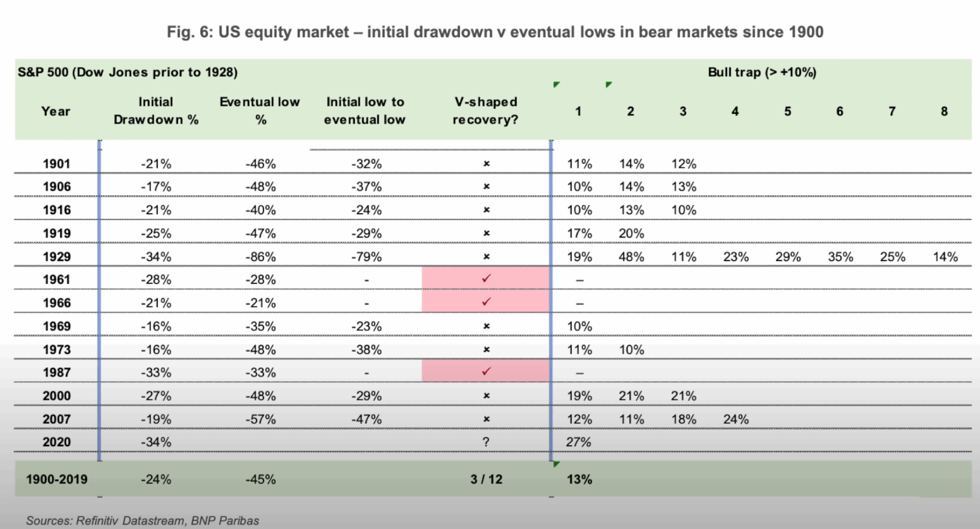The image size is (980, 529).
Task: Click the red checkmark in the 1961 row
Action: coord(486,279)
